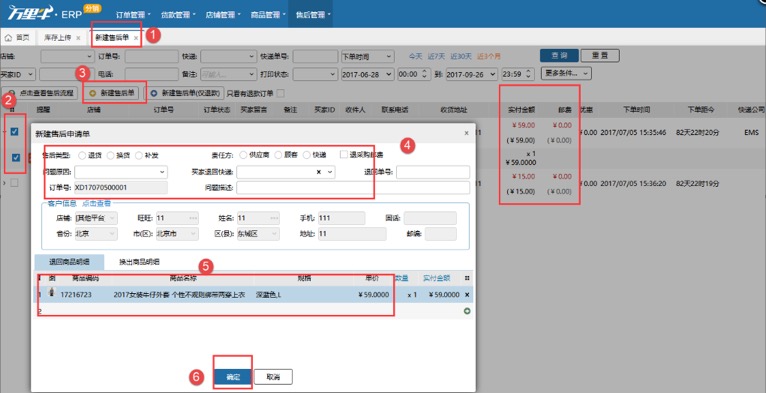Click the 重置 button

(x=600, y=55)
